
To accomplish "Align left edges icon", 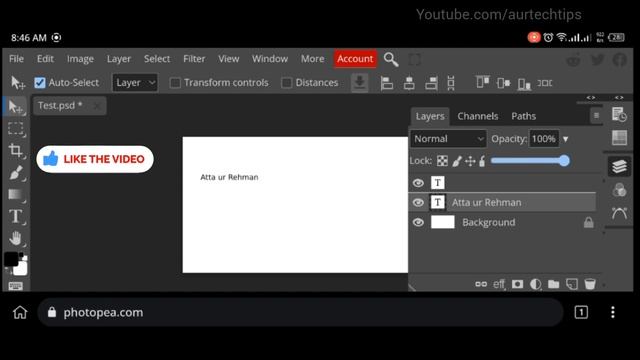I will (x=386, y=83).
